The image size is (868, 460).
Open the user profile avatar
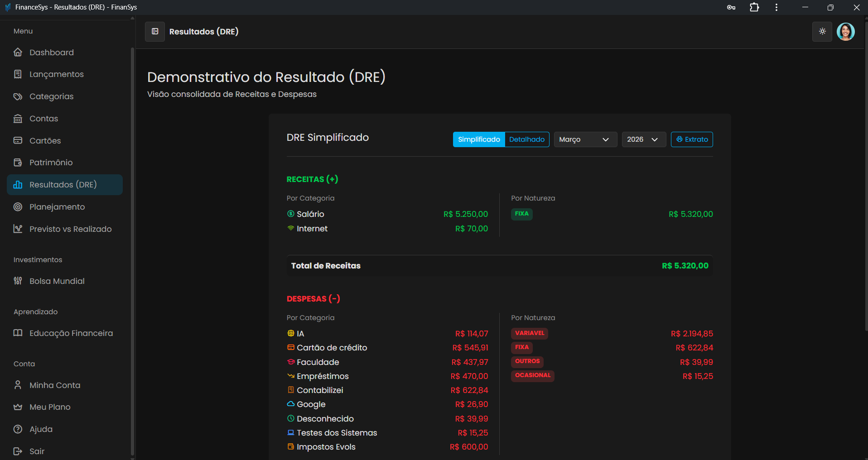pos(845,32)
